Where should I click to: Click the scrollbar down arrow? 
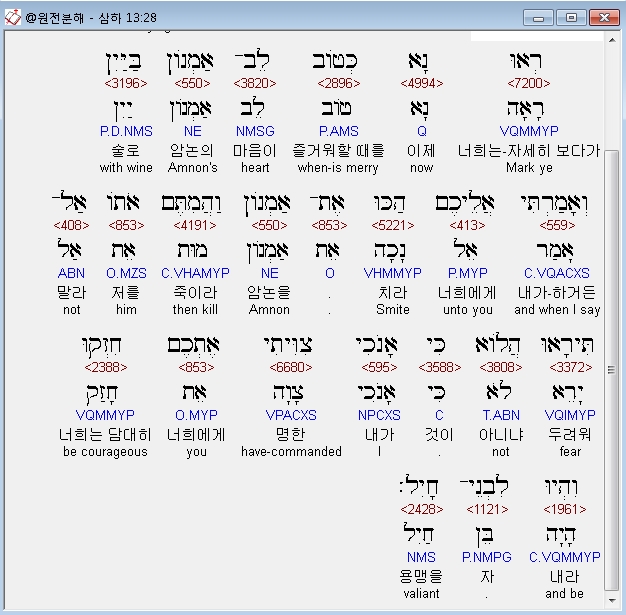click(612, 600)
